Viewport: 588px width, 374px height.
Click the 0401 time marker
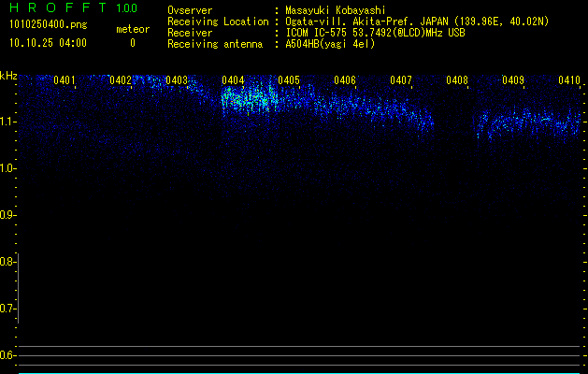point(65,80)
